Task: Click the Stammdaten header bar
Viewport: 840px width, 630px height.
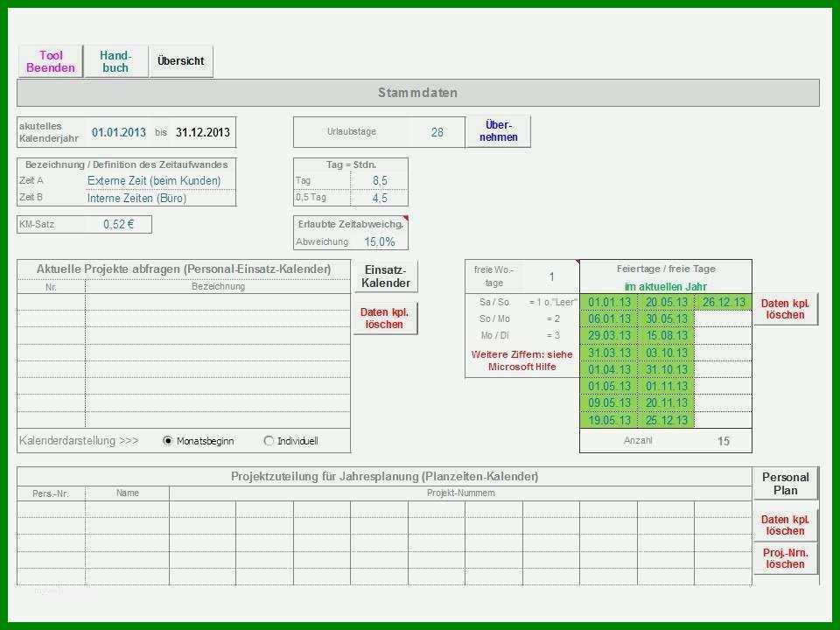Action: click(418, 93)
